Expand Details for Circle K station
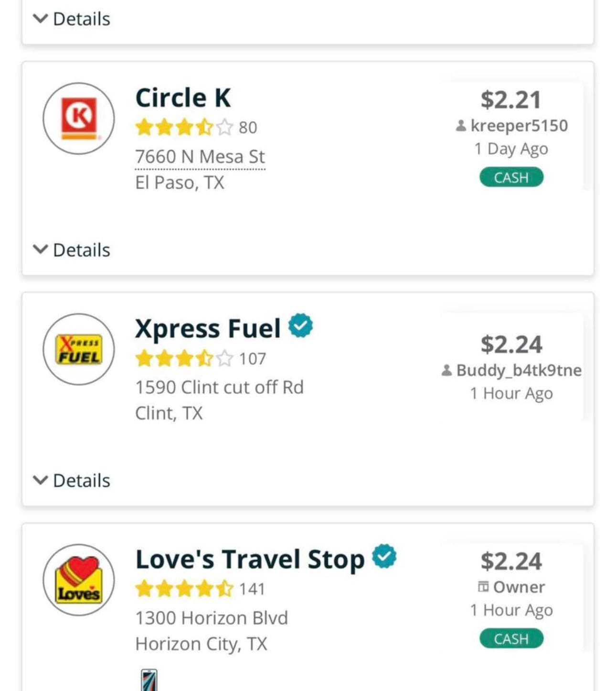616x691 pixels. pos(72,250)
